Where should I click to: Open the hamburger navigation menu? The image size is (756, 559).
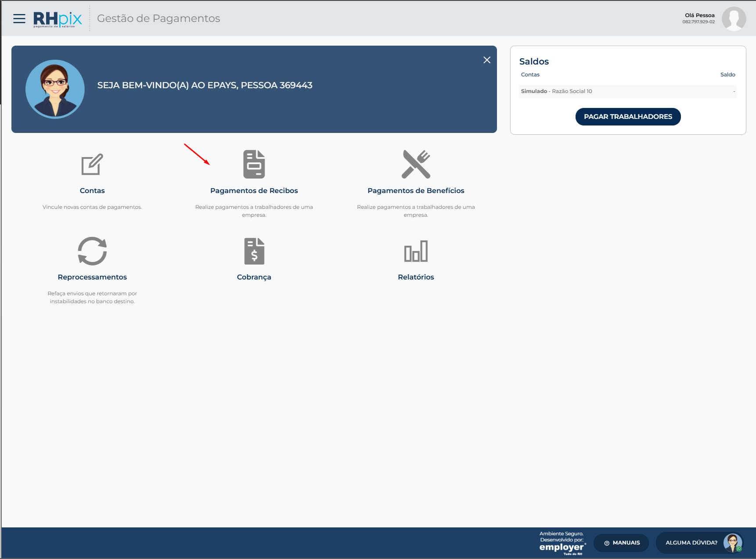[19, 18]
